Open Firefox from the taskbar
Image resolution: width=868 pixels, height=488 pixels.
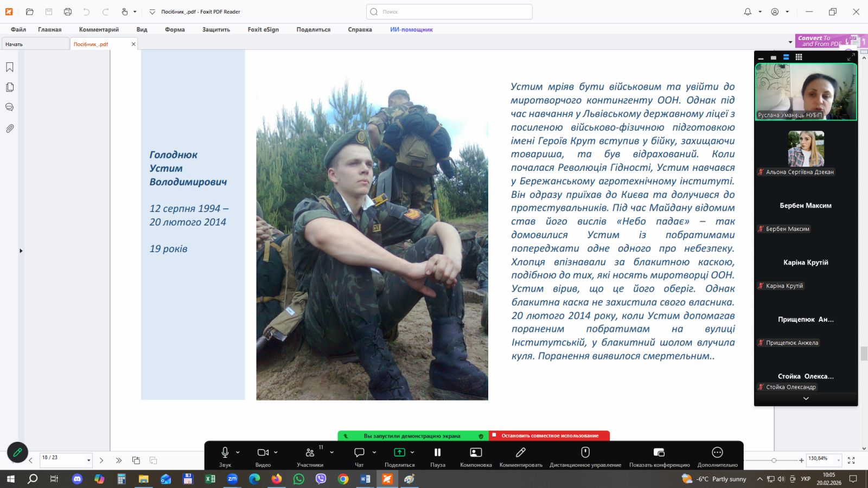pos(277,479)
